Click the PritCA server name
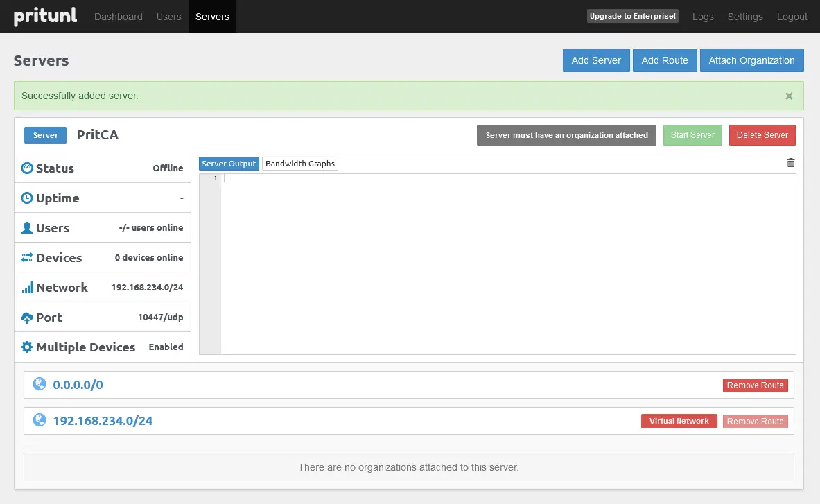This screenshot has width=820, height=504. click(x=98, y=135)
